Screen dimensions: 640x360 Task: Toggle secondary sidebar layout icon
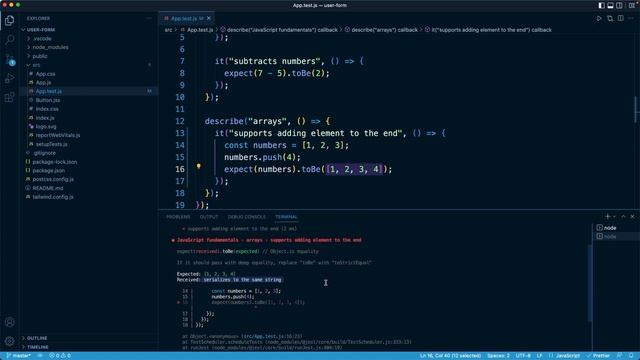(619, 5)
